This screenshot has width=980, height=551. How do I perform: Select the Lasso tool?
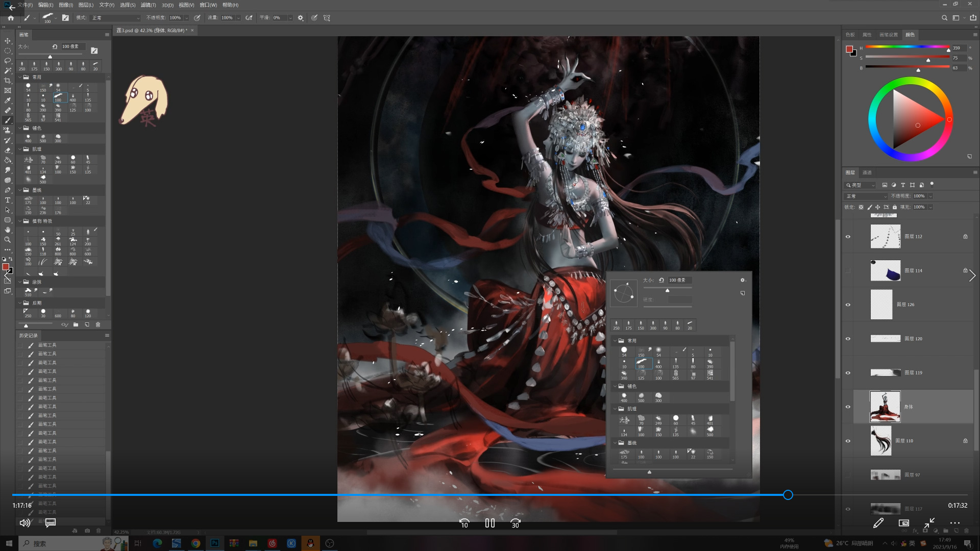(8, 61)
